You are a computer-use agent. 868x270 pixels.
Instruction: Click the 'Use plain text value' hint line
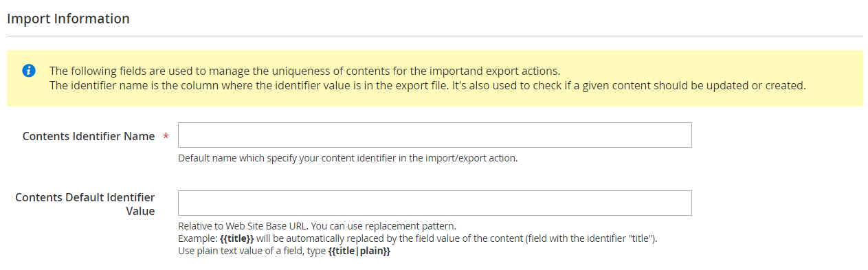click(285, 251)
